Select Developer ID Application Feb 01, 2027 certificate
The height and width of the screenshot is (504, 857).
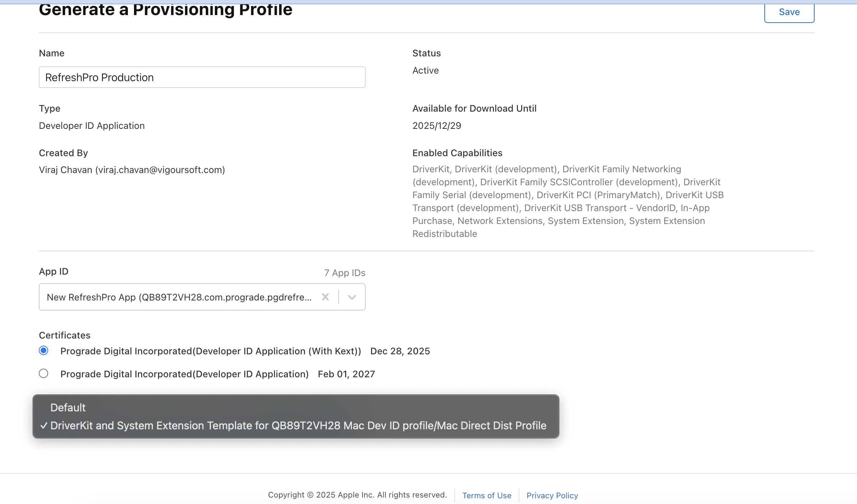pyautogui.click(x=43, y=373)
